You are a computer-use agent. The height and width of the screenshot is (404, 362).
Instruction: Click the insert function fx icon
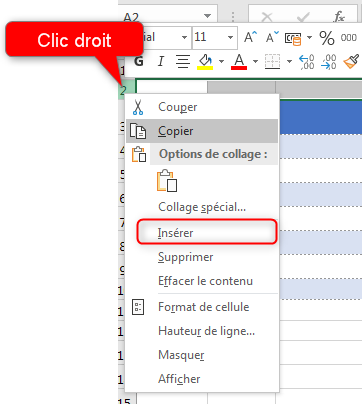pyautogui.click(x=339, y=16)
